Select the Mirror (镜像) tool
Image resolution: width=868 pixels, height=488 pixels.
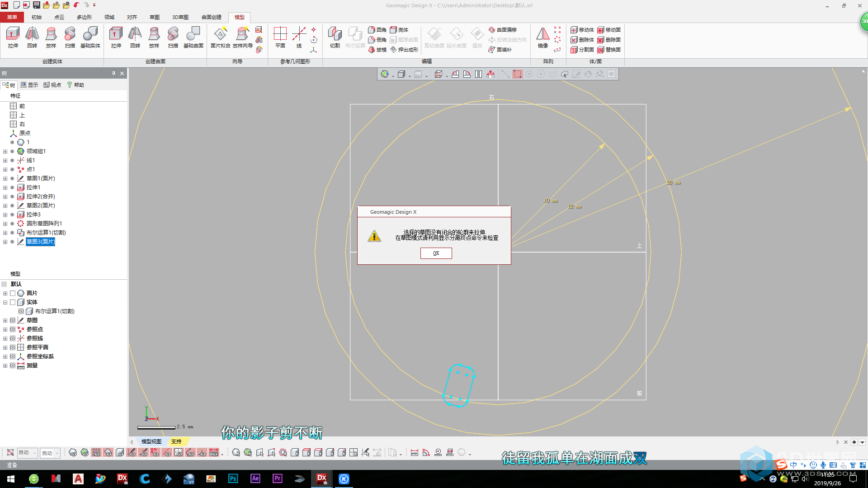coord(543,37)
